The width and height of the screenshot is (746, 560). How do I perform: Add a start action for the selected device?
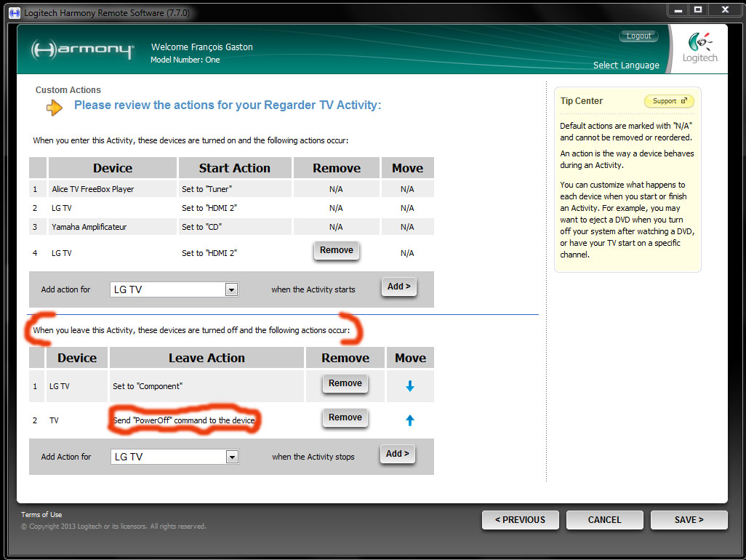tap(398, 287)
